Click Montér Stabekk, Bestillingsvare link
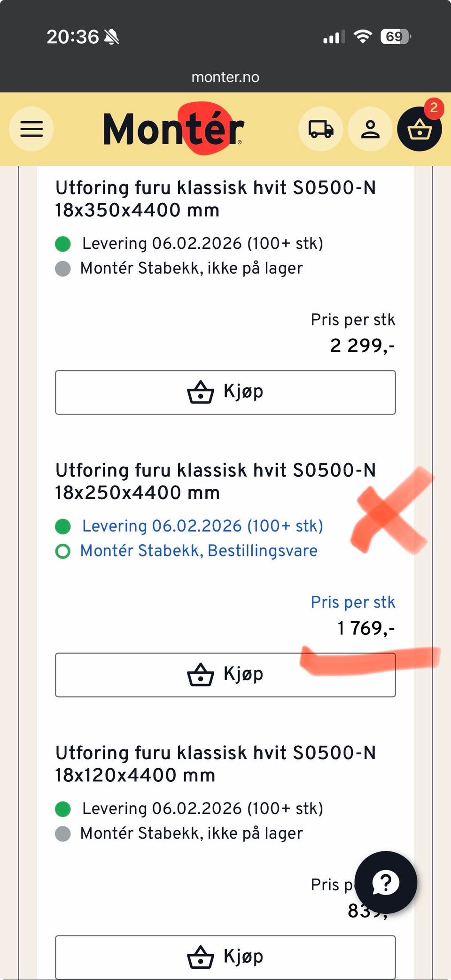The image size is (451, 980). pyautogui.click(x=199, y=550)
